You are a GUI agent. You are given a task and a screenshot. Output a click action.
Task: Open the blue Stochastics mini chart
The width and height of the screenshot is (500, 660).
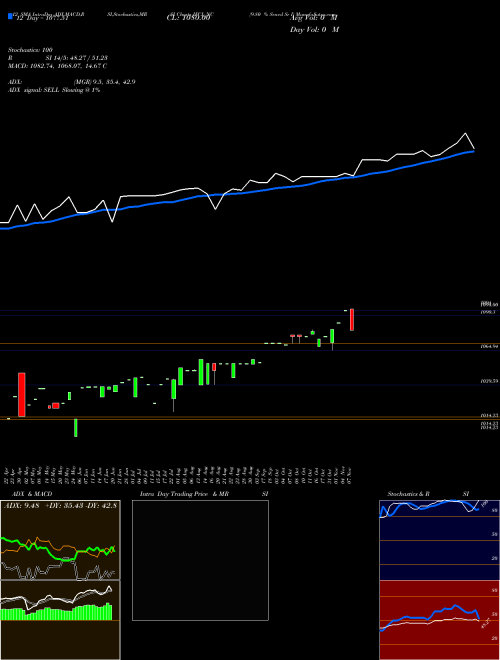coord(439,540)
